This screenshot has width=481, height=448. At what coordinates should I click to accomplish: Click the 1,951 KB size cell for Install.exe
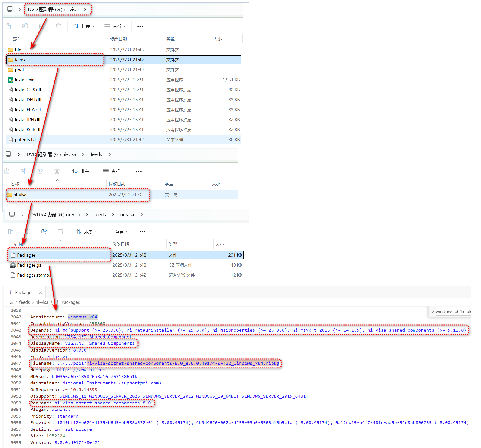[231, 80]
